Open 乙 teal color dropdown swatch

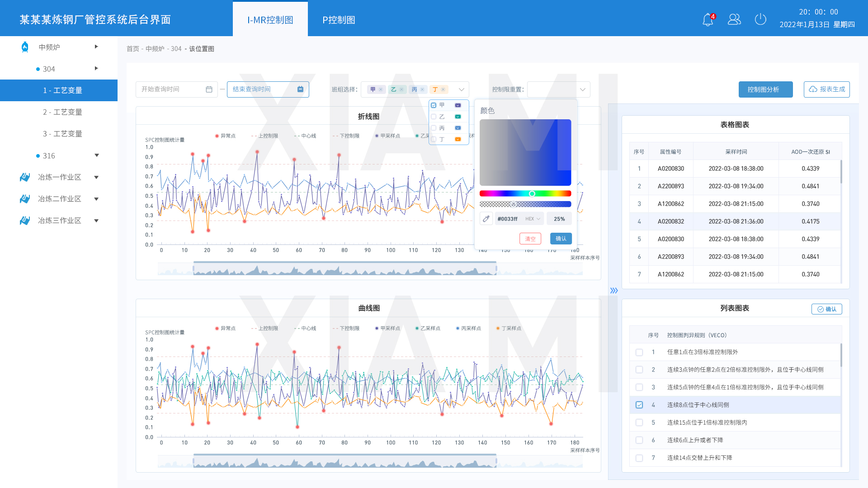coord(458,117)
